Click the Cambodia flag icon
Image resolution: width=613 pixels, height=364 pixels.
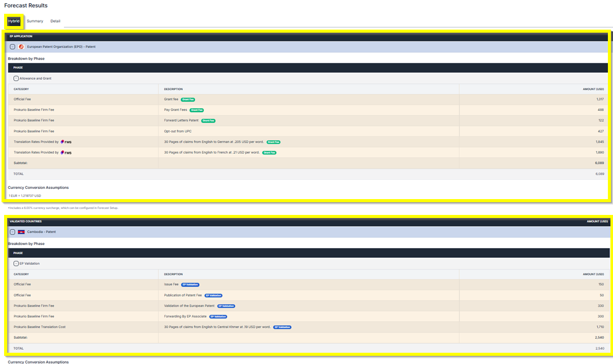(x=21, y=232)
